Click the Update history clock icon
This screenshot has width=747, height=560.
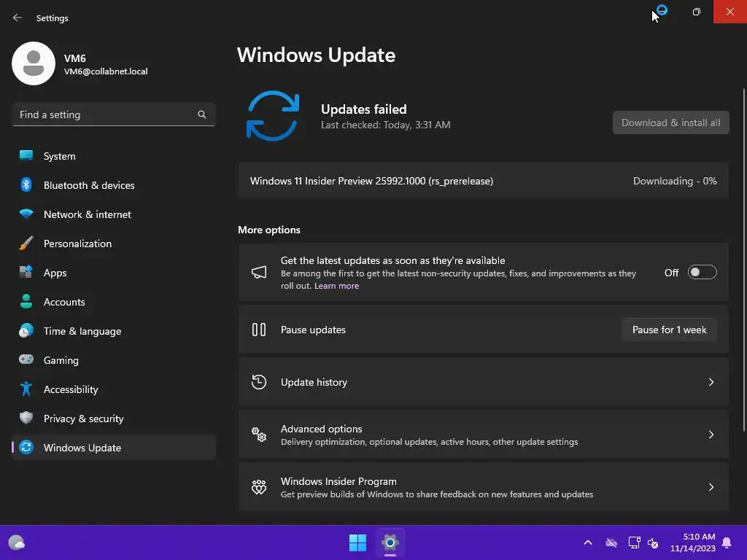coord(259,382)
